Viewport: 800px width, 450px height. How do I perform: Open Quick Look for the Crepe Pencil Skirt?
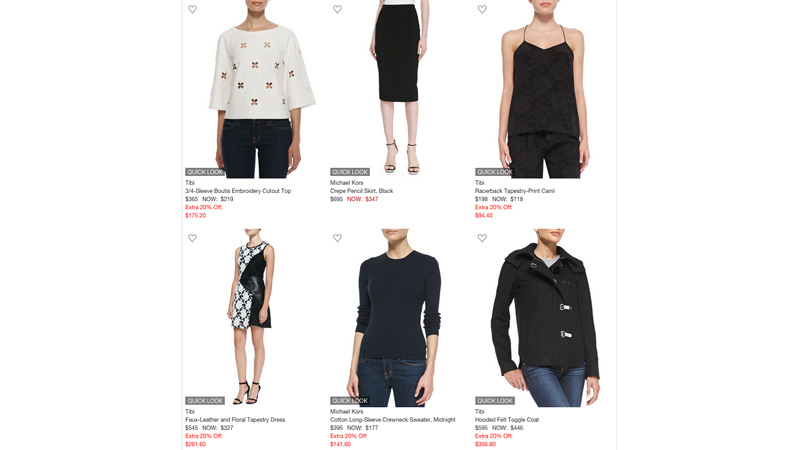click(x=349, y=172)
